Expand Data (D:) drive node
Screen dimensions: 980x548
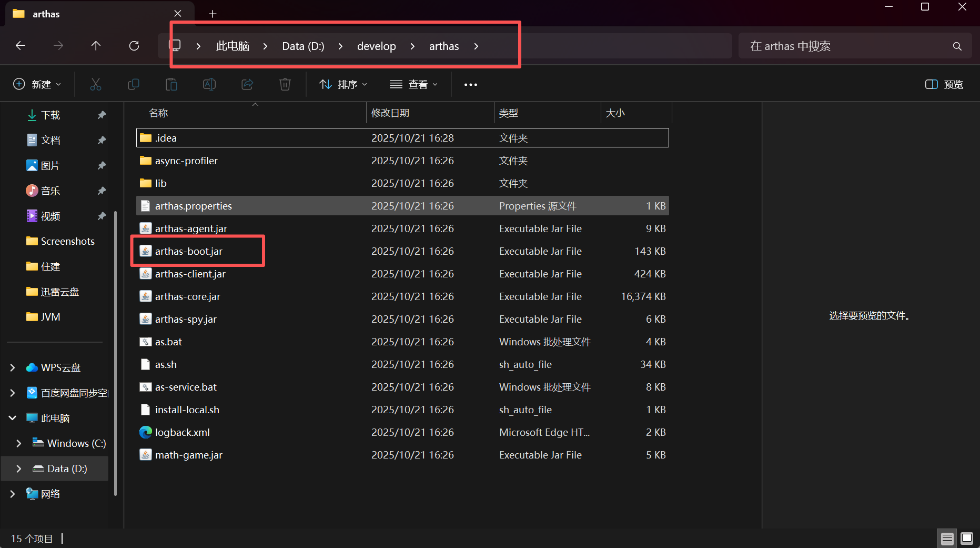(x=19, y=469)
